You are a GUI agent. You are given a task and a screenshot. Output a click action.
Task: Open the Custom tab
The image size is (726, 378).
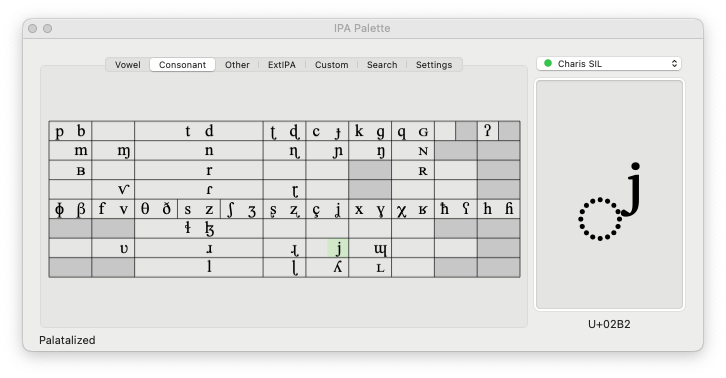point(332,65)
